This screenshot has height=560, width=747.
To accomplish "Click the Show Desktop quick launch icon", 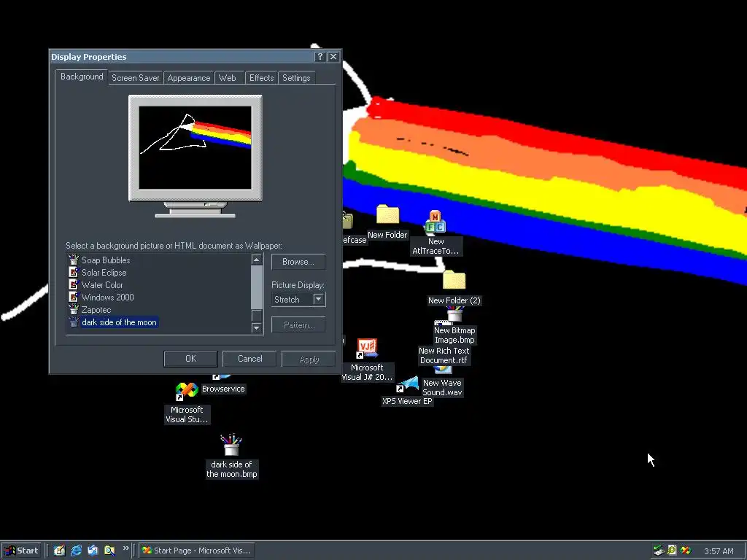I will pos(59,551).
